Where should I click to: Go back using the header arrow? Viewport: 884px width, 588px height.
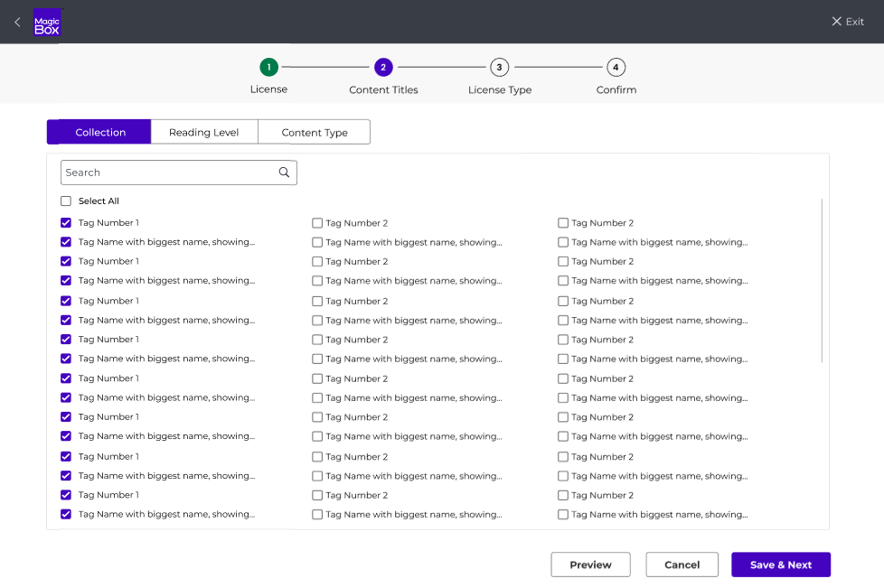click(17, 22)
